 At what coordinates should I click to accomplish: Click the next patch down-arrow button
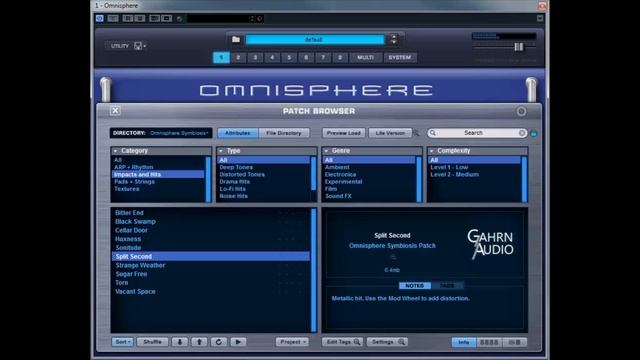(180, 342)
